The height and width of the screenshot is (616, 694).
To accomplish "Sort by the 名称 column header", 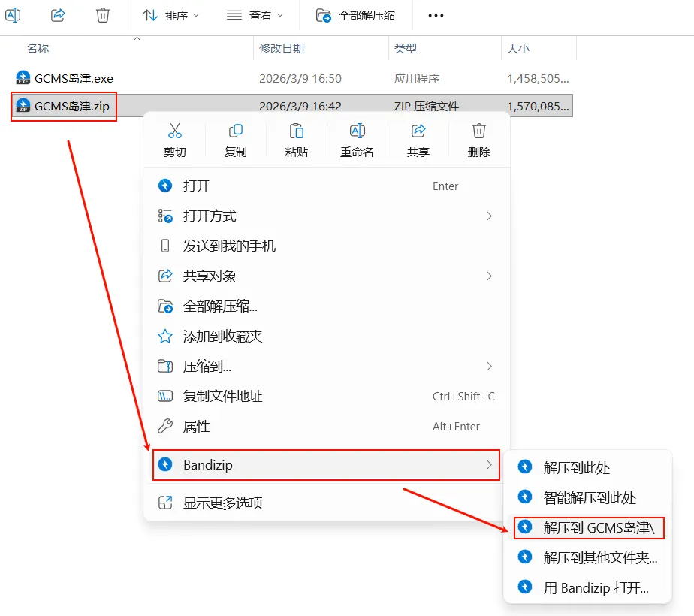I will coord(38,48).
